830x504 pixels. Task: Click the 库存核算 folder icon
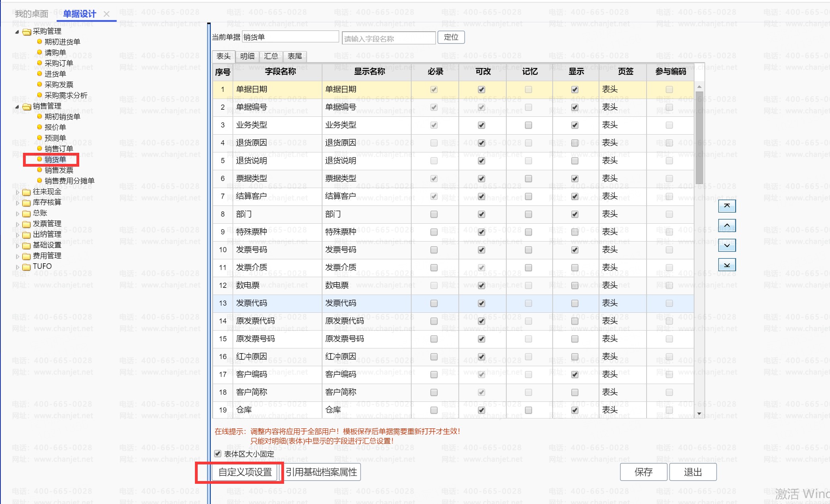coord(27,203)
